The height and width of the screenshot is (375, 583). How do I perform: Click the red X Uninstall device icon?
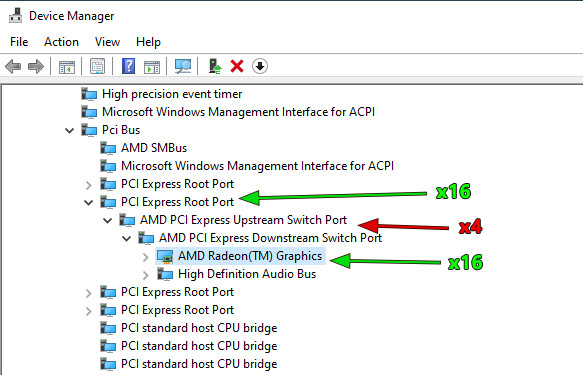click(x=237, y=67)
